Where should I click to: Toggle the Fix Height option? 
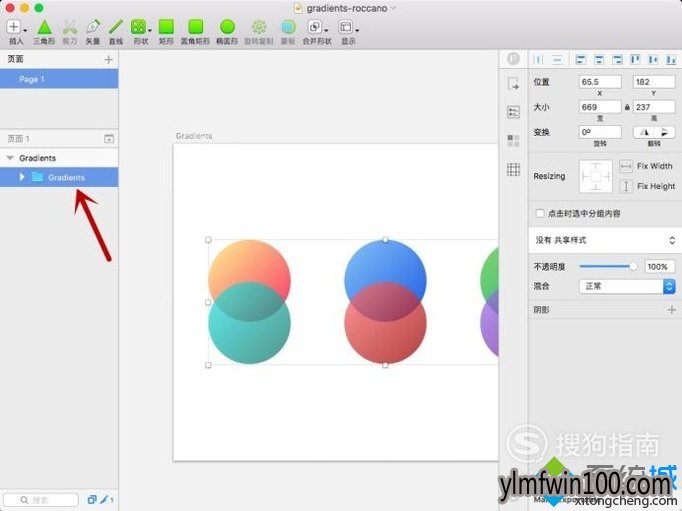[647, 186]
